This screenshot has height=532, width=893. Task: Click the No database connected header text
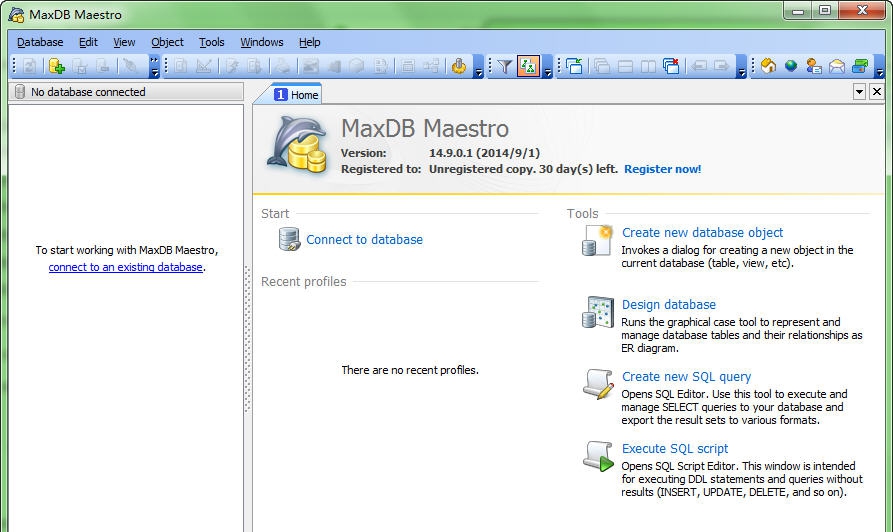[88, 92]
